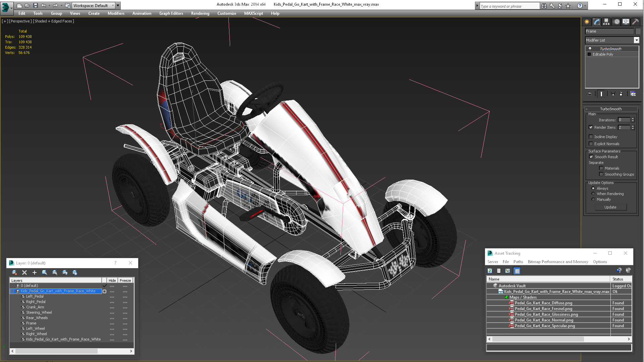Click Hide/Unhide All Layers icon
Image resolution: width=644 pixels, height=362 pixels.
(65, 273)
